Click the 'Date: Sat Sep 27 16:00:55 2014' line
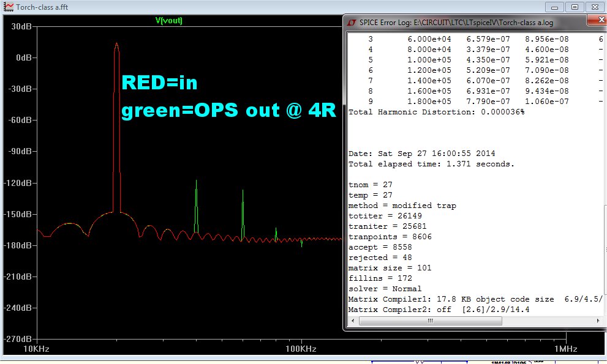 (x=421, y=154)
